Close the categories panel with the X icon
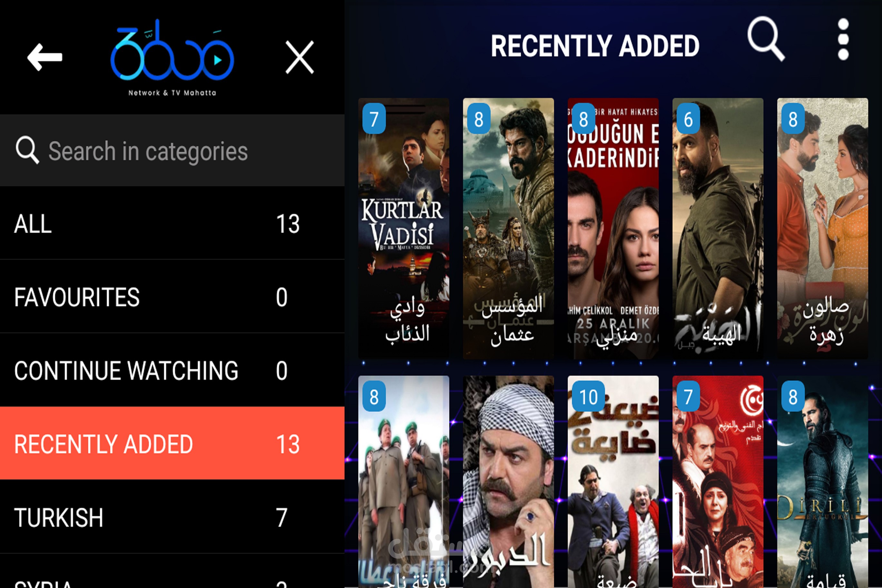The image size is (882, 588). click(299, 57)
